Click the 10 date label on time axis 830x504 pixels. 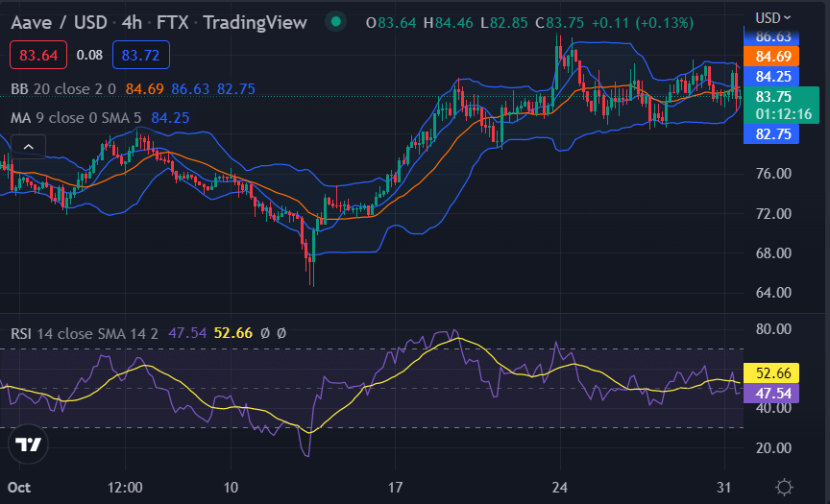tap(231, 487)
